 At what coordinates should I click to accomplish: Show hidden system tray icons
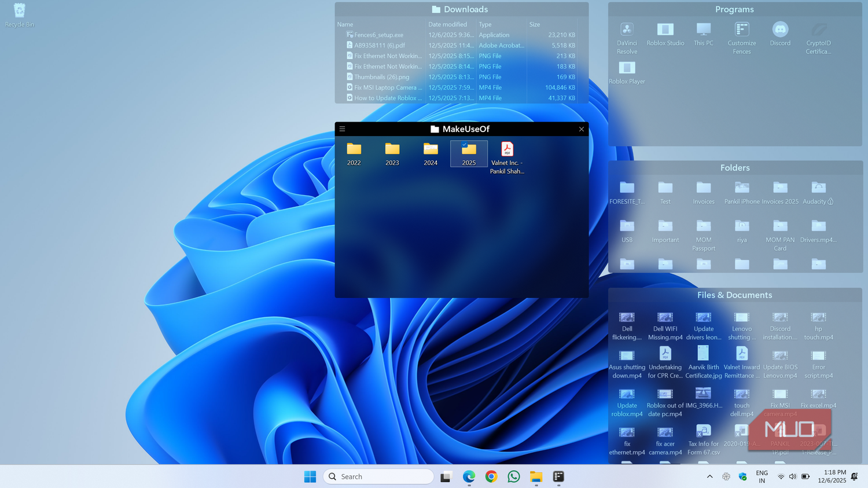710,476
